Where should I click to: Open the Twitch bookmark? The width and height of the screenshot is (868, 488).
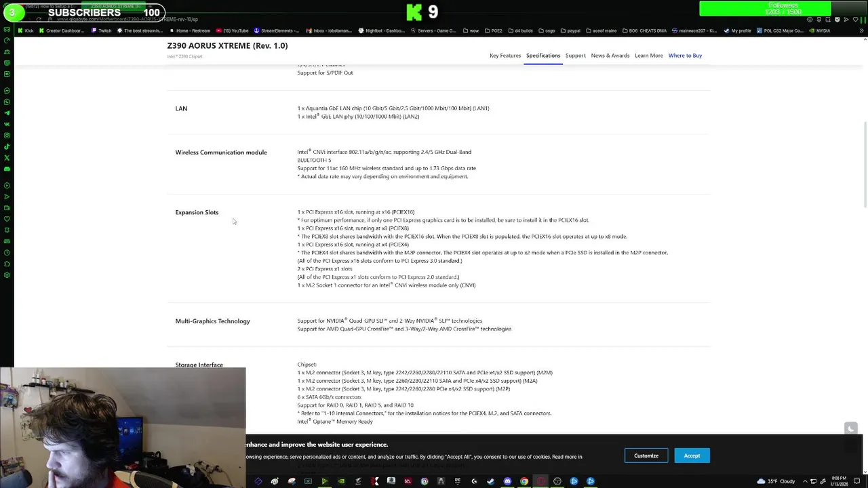click(x=101, y=30)
